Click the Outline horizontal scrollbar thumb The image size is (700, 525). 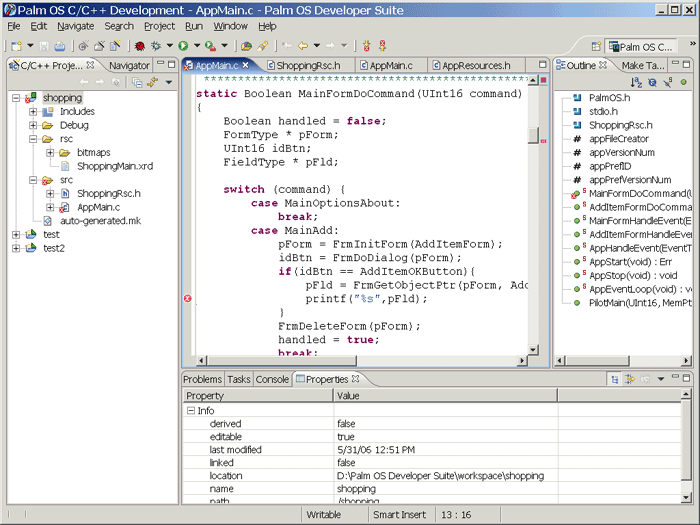pos(598,361)
